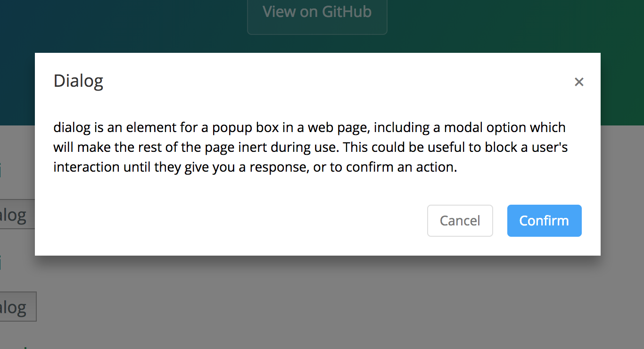Click the teal heading fragment above lower dialog button
This screenshot has height=349, width=644.
pos(0,262)
